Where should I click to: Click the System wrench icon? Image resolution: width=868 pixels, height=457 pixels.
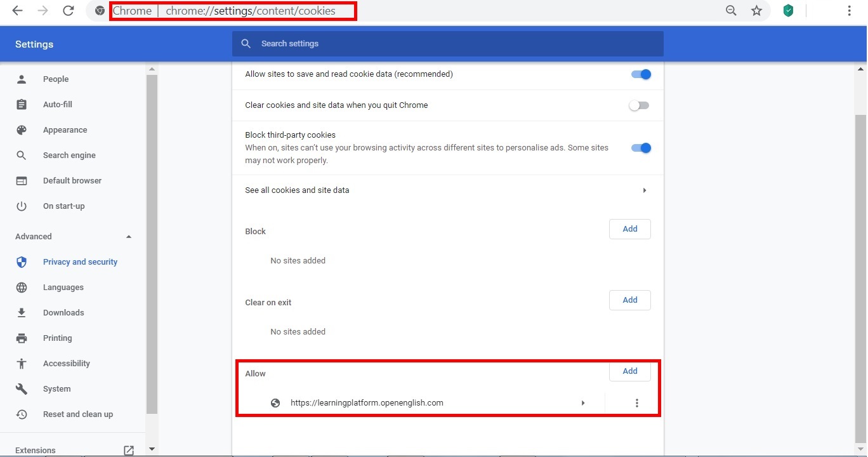(22, 389)
